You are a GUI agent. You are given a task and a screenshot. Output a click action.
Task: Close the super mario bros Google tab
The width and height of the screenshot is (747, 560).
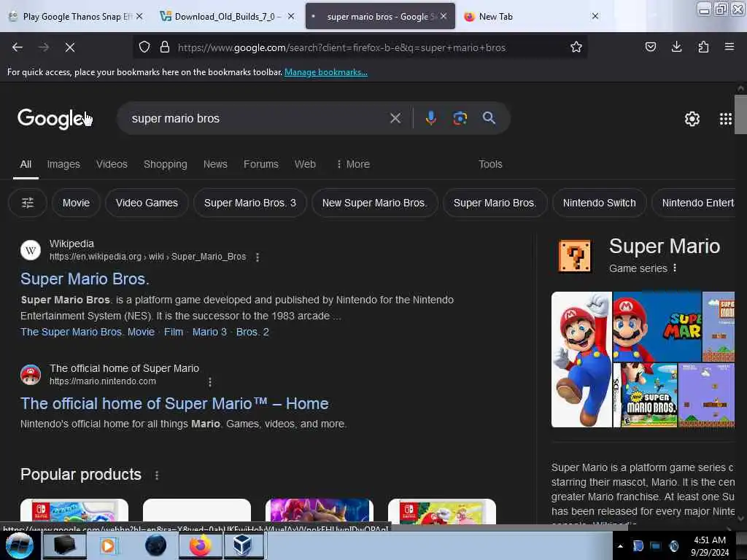444,16
